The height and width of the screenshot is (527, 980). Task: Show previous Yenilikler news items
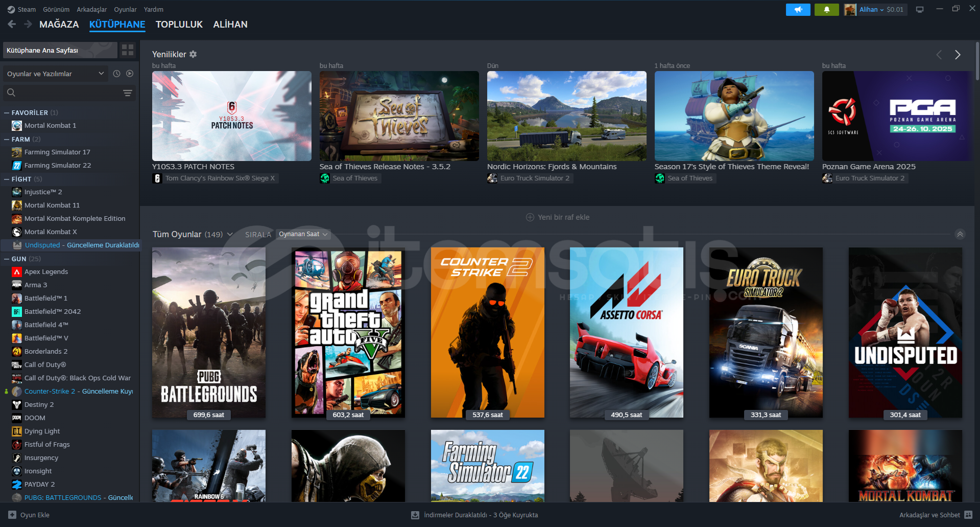[x=939, y=55]
